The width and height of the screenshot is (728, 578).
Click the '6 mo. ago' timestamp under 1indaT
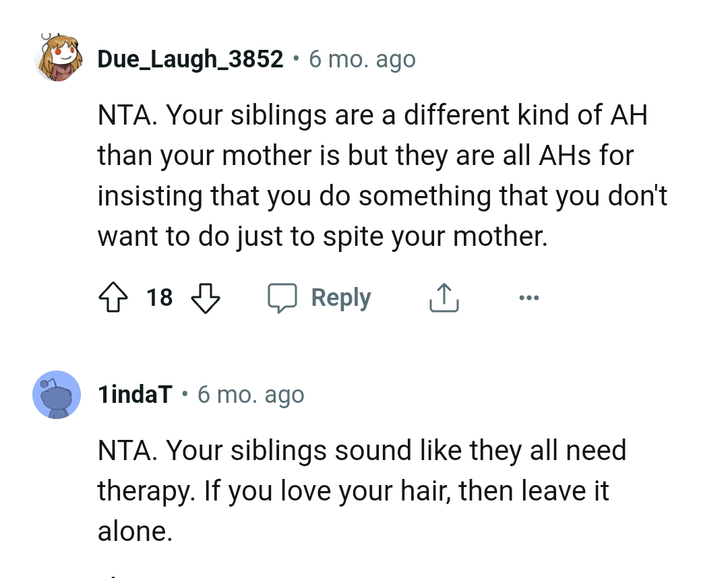(250, 394)
